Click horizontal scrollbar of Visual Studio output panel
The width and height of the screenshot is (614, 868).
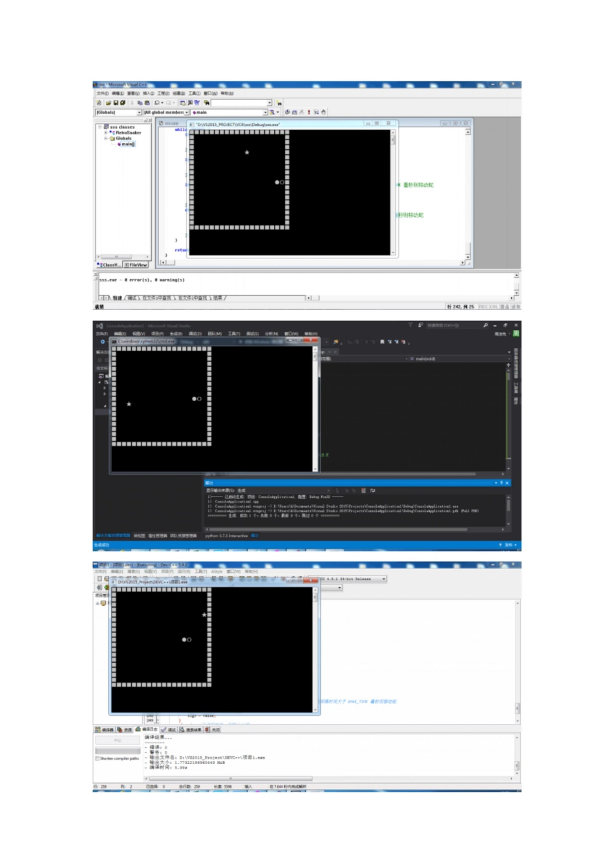[x=354, y=529]
